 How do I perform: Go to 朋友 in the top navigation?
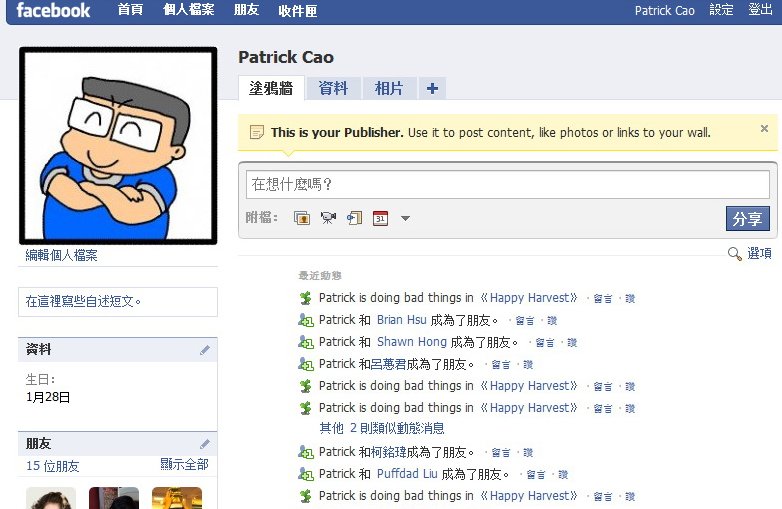coord(246,9)
